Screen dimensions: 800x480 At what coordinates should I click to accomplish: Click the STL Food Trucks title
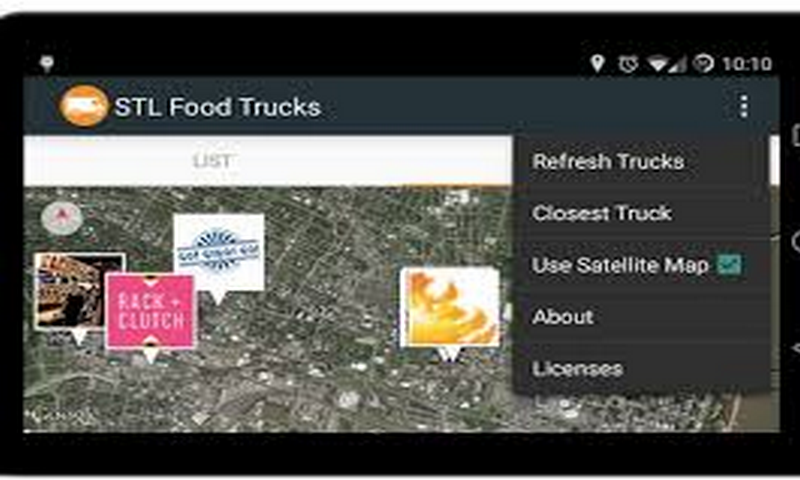(x=218, y=107)
